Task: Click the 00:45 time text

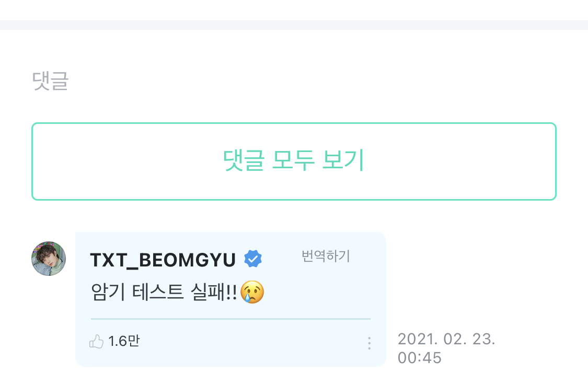Action: [419, 358]
